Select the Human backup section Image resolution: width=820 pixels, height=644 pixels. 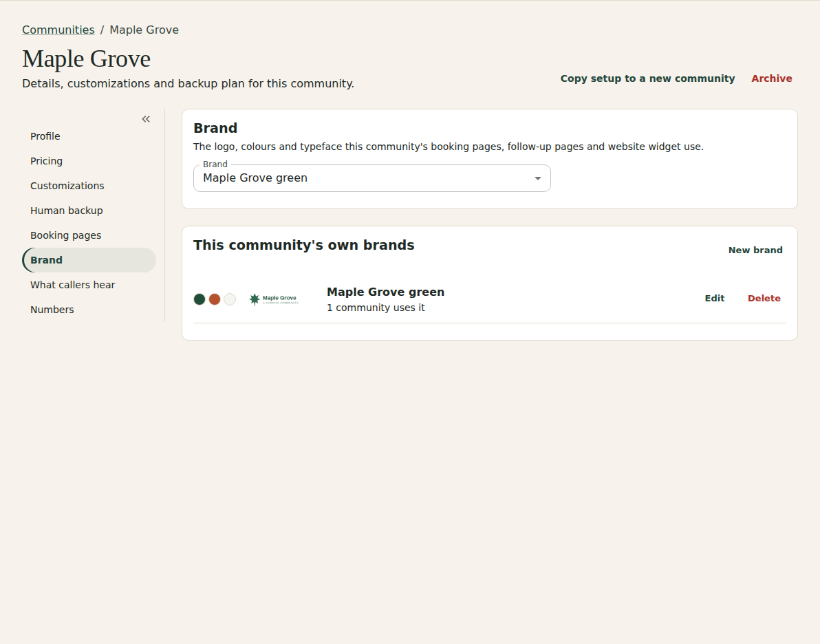(89, 211)
